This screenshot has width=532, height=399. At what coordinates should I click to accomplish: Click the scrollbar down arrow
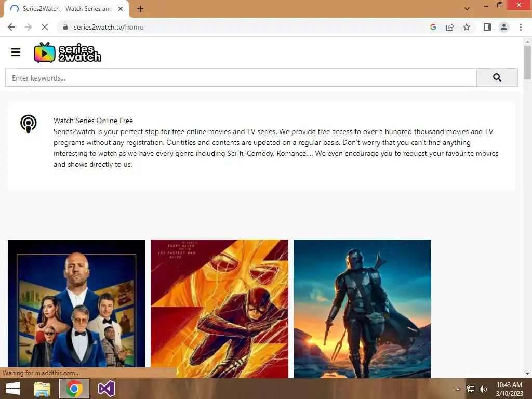coord(527,374)
